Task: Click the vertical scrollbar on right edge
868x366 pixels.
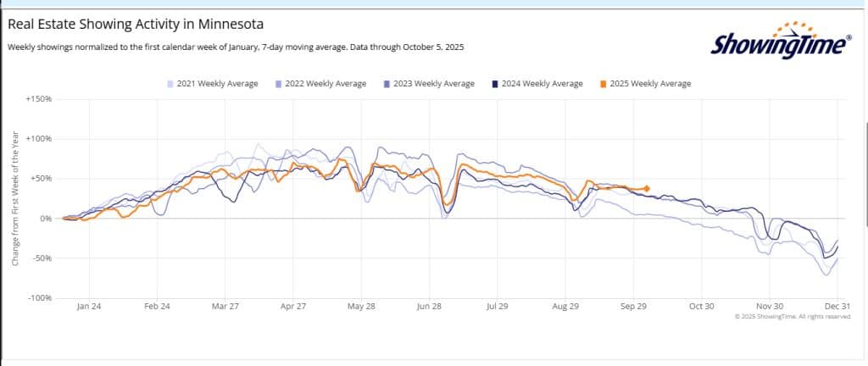Action: 865,169
